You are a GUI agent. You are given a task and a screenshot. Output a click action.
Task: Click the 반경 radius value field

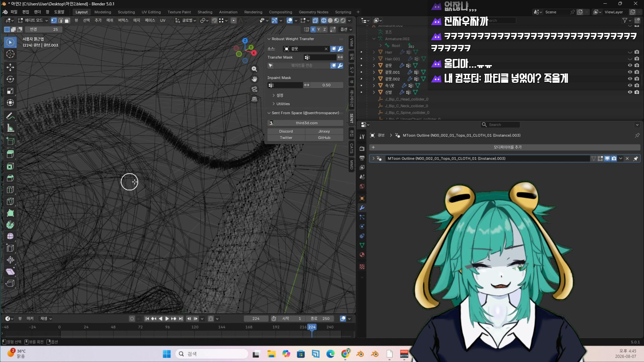pyautogui.click(x=44, y=29)
